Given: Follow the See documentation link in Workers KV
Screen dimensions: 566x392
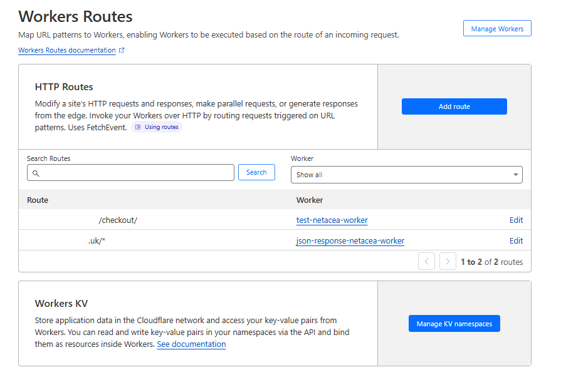Looking at the screenshot, I should tap(191, 344).
